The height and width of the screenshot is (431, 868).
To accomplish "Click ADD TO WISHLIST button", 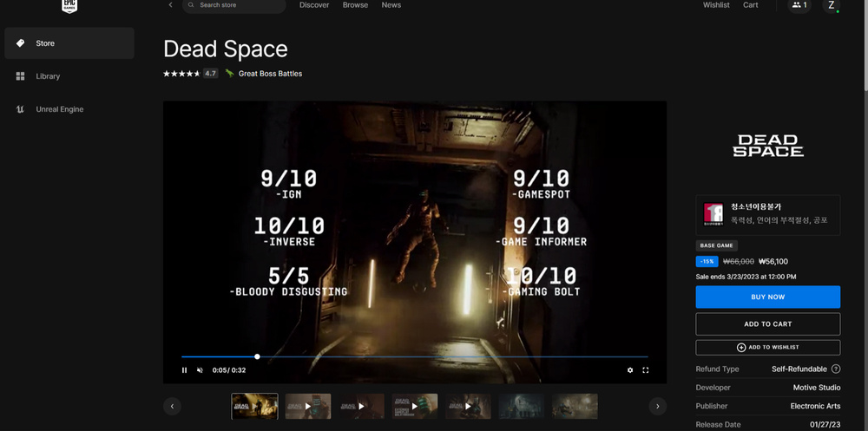I will [x=768, y=348].
